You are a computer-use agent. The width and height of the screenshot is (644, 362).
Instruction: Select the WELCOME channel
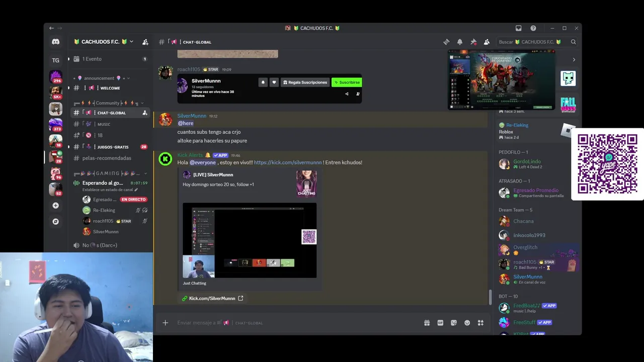(110, 88)
